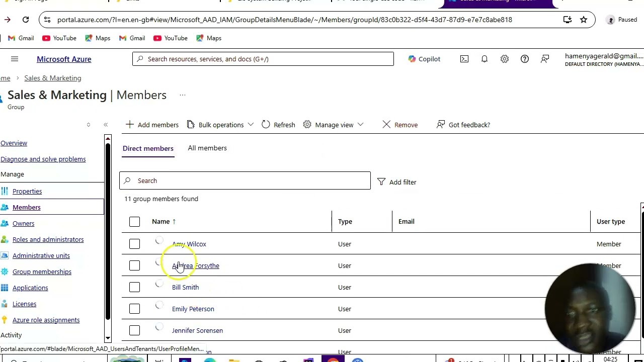Go to Microsoft Azure home link
This screenshot has width=644, height=362.
[x=64, y=59]
